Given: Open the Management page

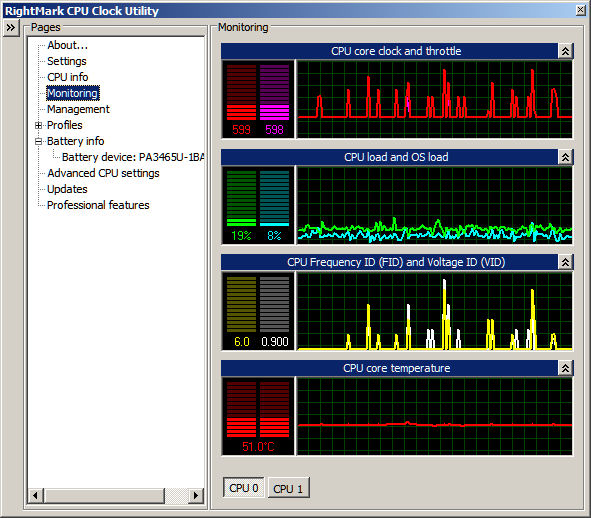Looking at the screenshot, I should pyautogui.click(x=78, y=109).
